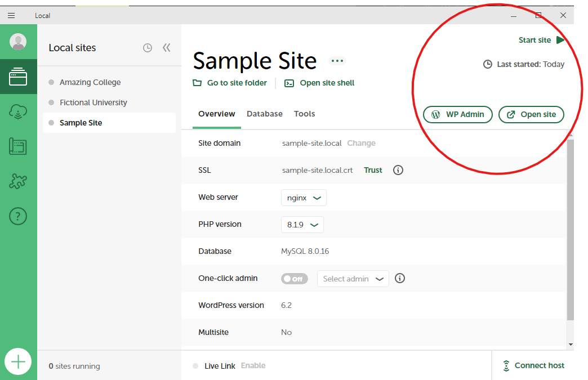This screenshot has height=380, width=588.
Task: Select the Local sites sidebar icon
Action: (18, 77)
